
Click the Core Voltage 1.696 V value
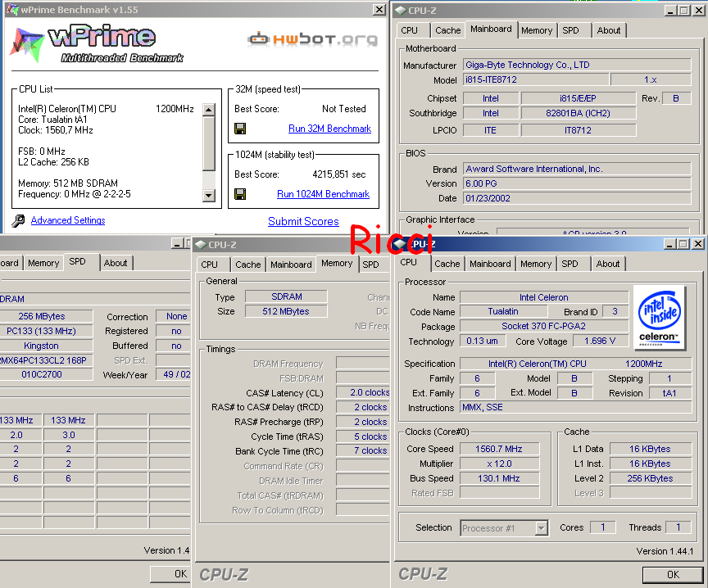600,341
